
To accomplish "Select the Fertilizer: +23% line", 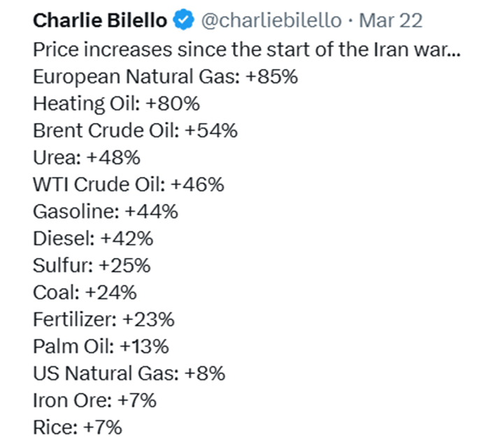I will tap(103, 319).
